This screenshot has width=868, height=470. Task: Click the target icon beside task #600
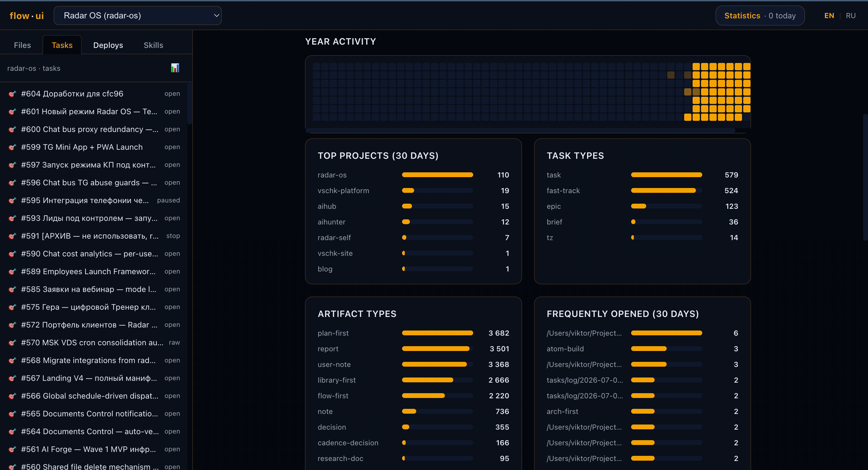pos(12,129)
